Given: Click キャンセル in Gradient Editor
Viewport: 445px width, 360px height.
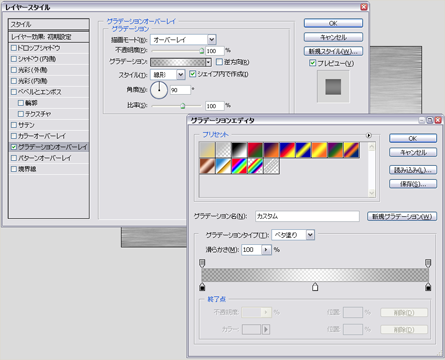Looking at the screenshot, I should pos(413,152).
